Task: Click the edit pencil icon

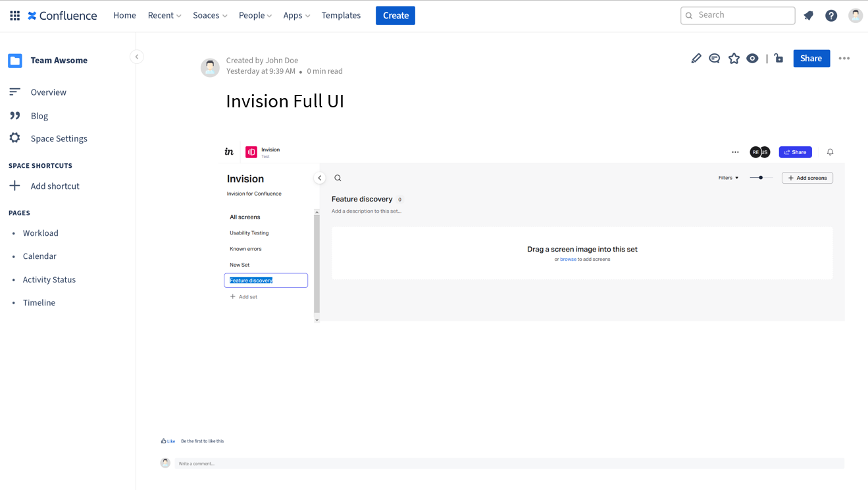Action: 696,59
